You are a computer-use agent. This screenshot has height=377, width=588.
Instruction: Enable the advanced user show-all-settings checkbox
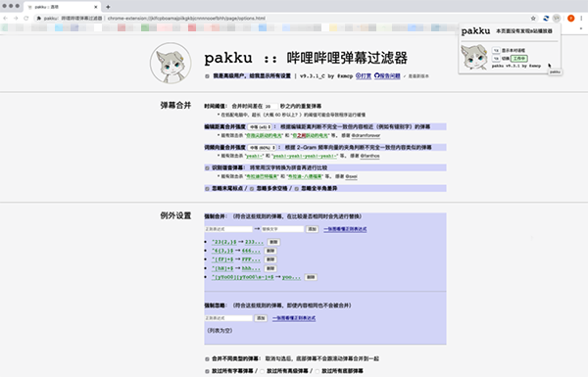click(x=207, y=76)
